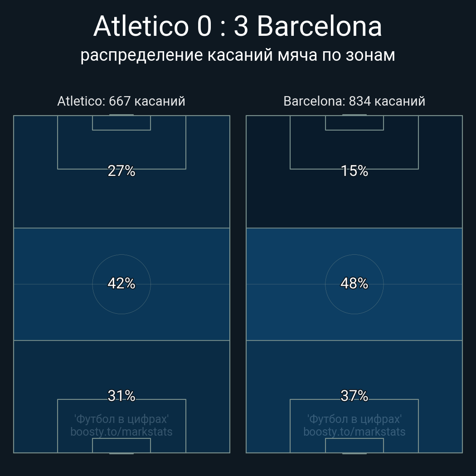Screen dimensions: 476x476
Task: Click the "Atletico 0 : 3 Barcelona" title
Action: point(238,26)
